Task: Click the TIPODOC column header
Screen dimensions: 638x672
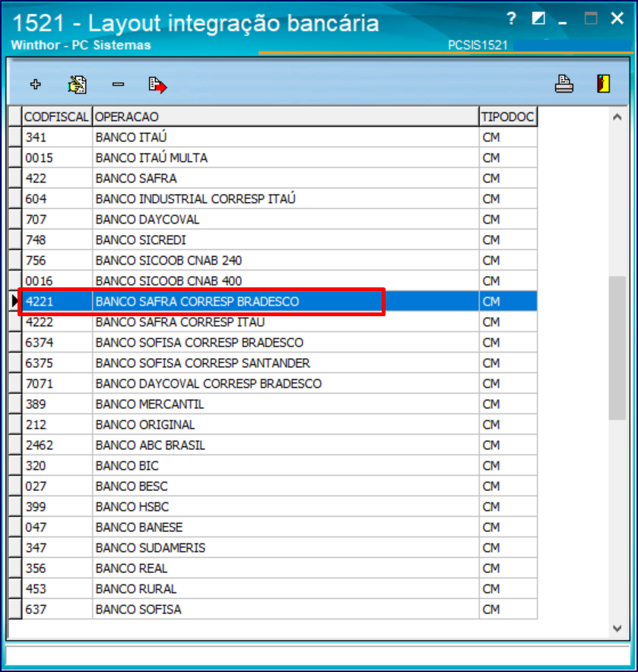Action: (x=508, y=116)
